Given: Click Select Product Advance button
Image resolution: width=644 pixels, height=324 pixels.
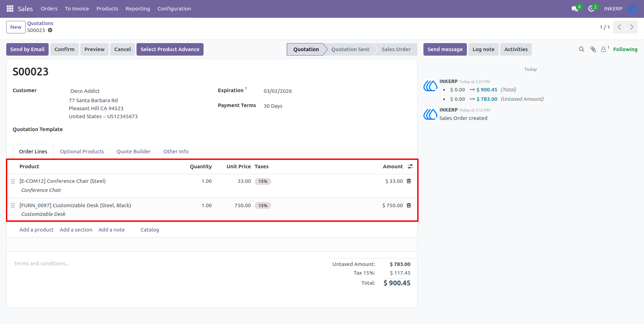Looking at the screenshot, I should [x=170, y=49].
